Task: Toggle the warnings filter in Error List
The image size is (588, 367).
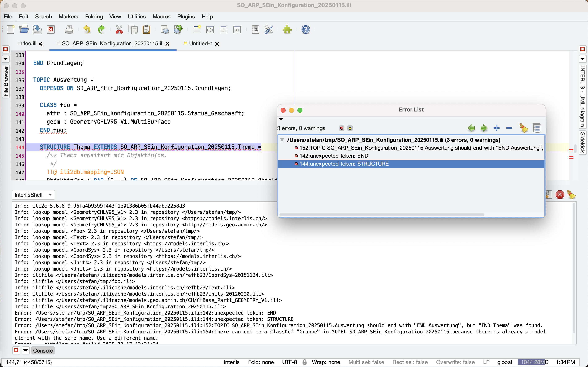Action: pos(350,128)
